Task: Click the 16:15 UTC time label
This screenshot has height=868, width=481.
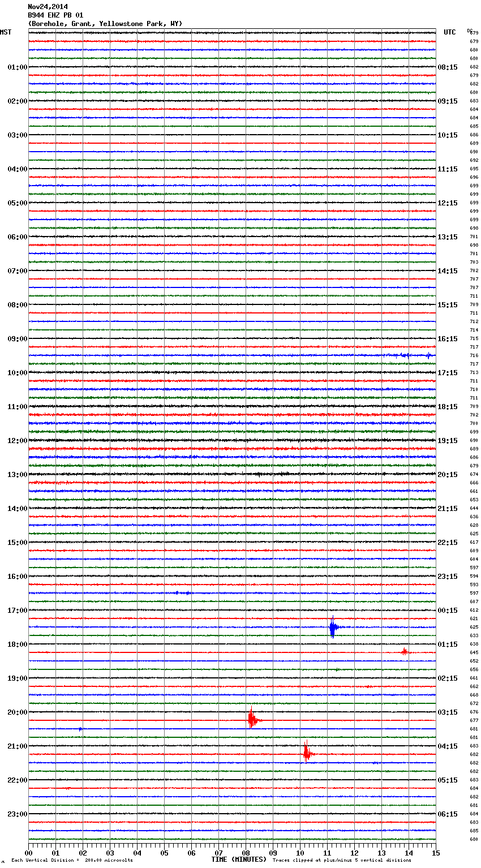Action: click(448, 339)
